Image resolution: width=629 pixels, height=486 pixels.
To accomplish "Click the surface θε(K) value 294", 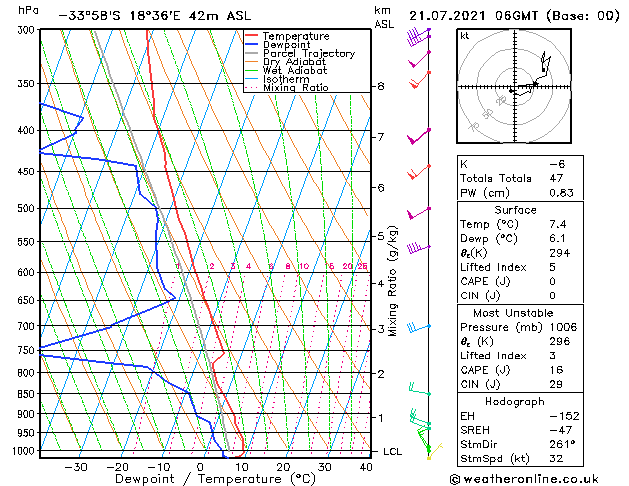I will [x=560, y=253].
